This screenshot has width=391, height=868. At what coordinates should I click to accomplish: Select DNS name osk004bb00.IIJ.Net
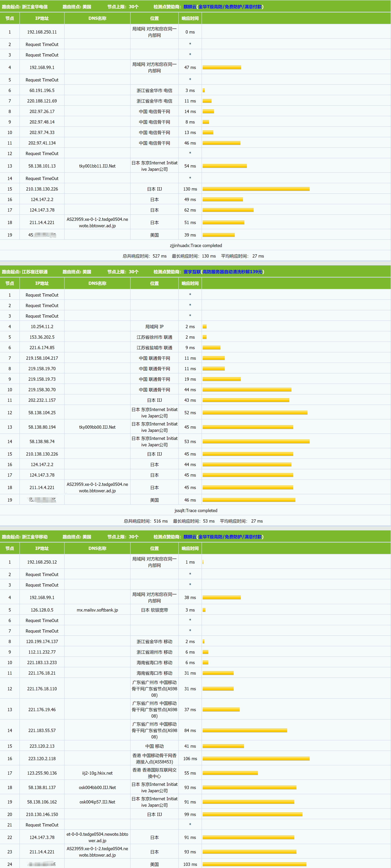(97, 787)
